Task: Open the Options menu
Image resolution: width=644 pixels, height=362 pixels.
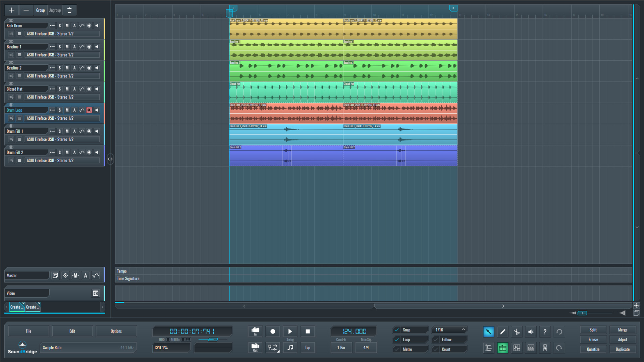Action: 116,331
